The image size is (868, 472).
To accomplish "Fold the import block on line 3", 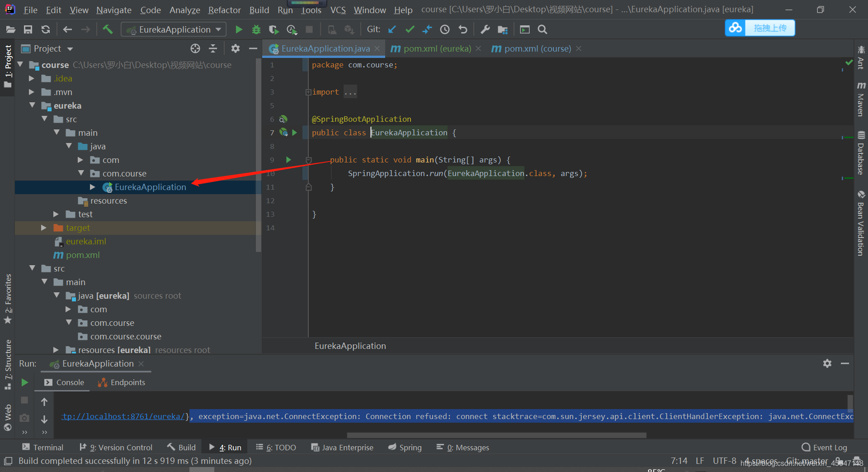I will point(308,92).
